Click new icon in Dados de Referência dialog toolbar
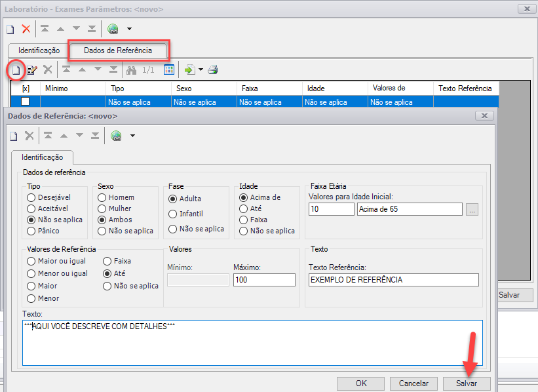This screenshot has height=392, width=538. click(x=13, y=136)
